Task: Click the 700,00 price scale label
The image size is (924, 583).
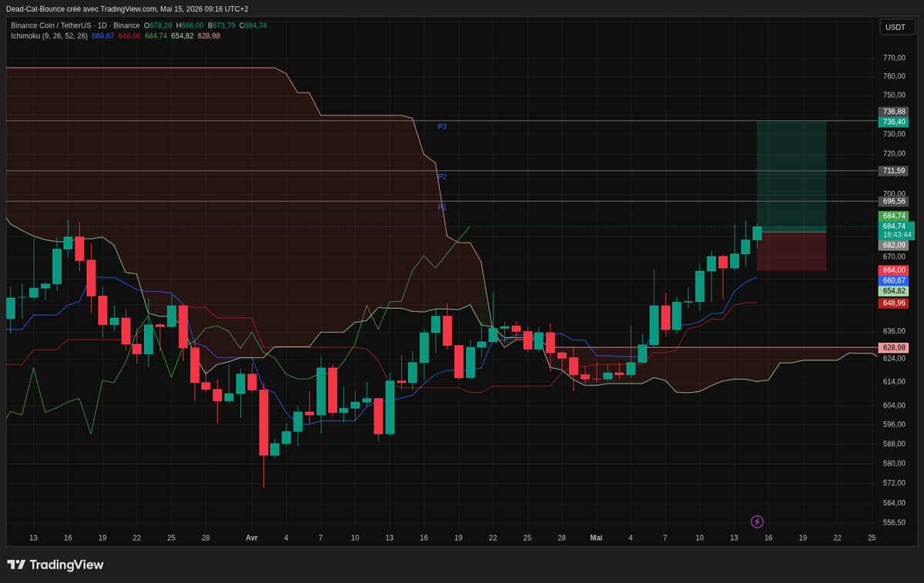Action: [x=894, y=193]
